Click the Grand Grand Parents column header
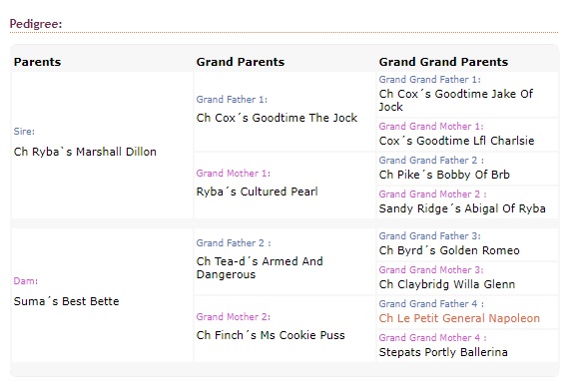 443,62
